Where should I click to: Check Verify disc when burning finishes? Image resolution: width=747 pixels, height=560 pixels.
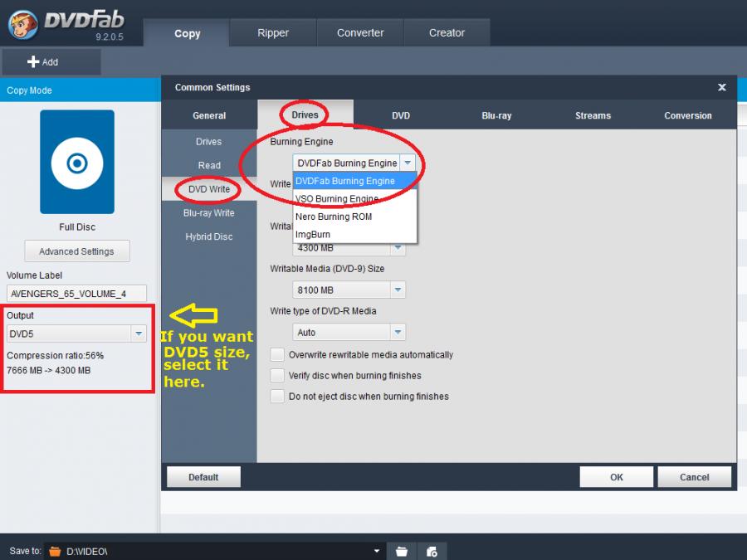pos(277,375)
